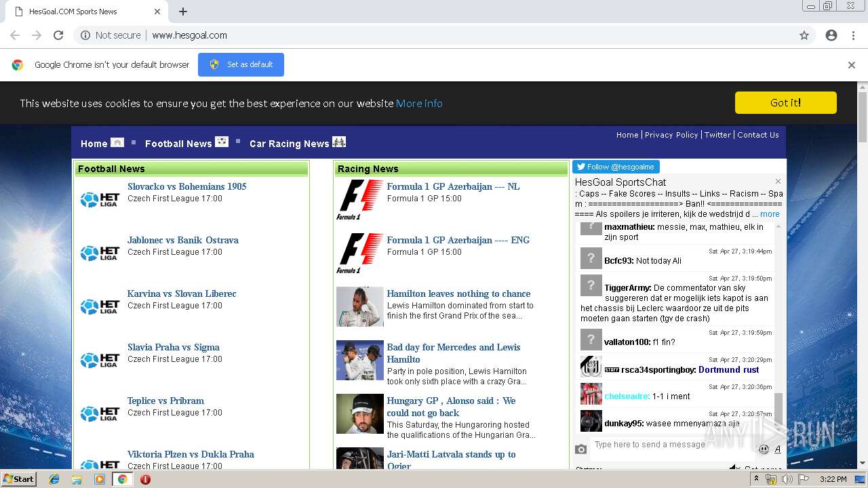
Task: Click rsca34sportingboy's avatar in chat
Action: coord(591,367)
